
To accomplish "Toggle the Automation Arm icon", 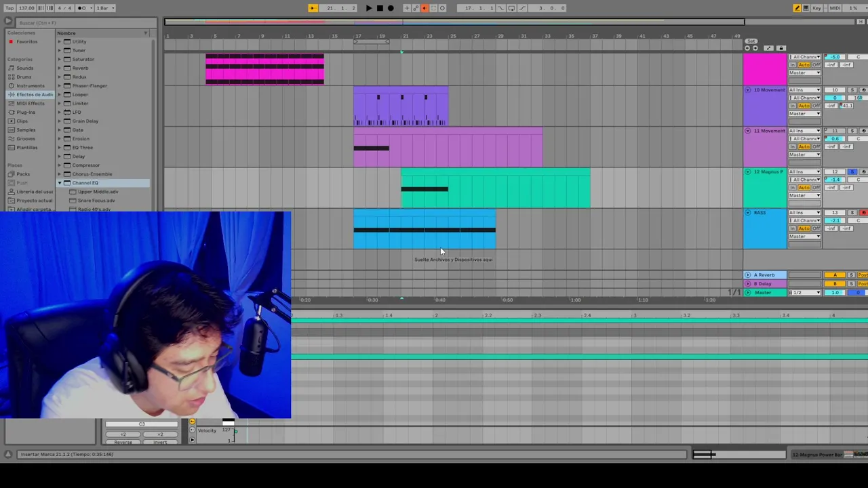I will click(x=416, y=8).
